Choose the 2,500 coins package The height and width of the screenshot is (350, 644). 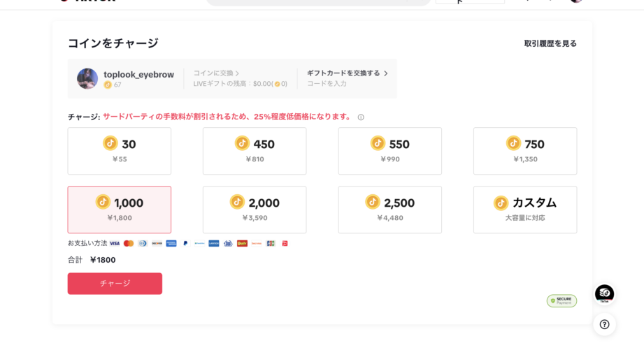coord(389,210)
